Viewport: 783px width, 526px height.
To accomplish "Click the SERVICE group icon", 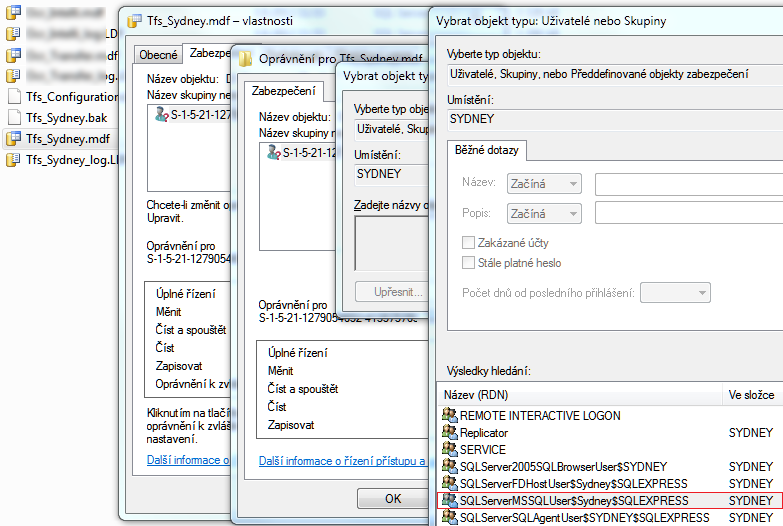I will (449, 449).
